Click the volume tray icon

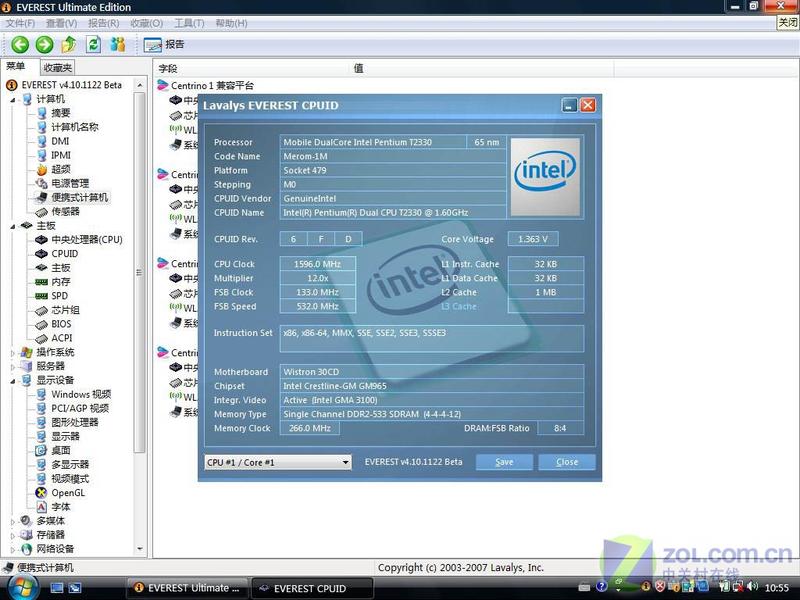(753, 587)
